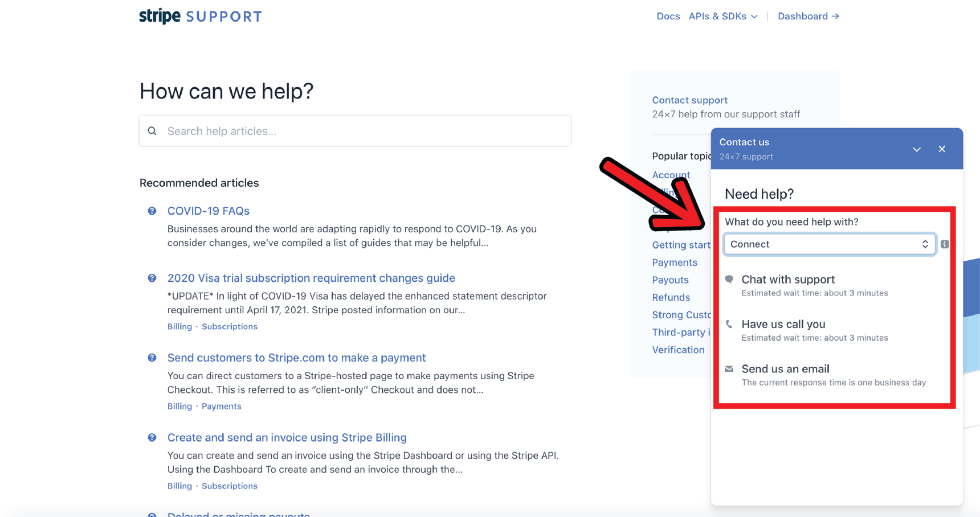980x517 pixels.
Task: Open Docs from the top navigation
Action: [x=668, y=16]
